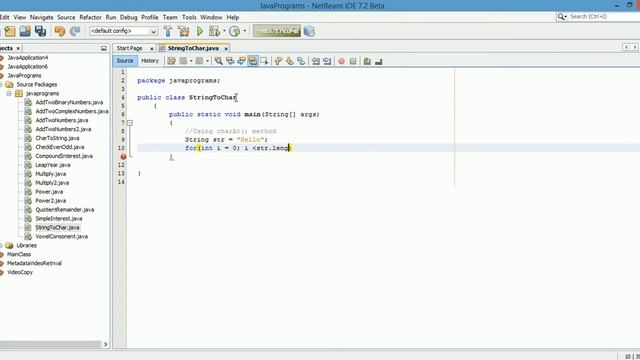Minimize the Projects panel
Screen dimensions: 640x360
[104, 49]
